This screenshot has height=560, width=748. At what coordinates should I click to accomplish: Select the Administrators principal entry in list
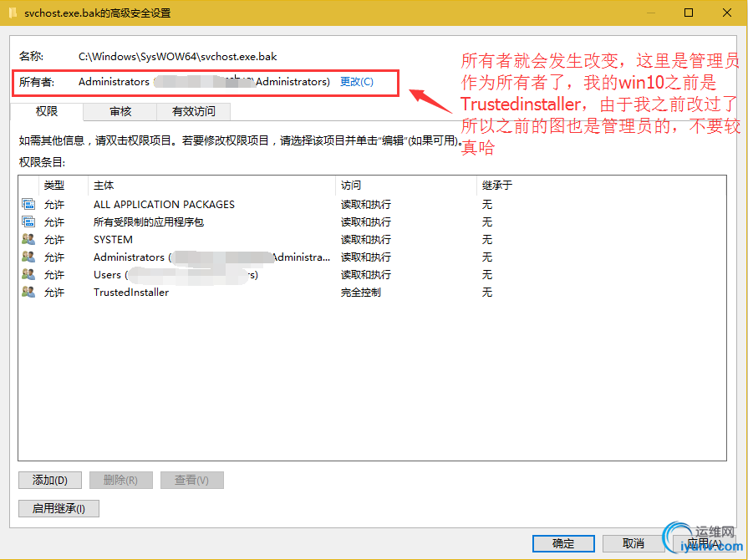211,257
